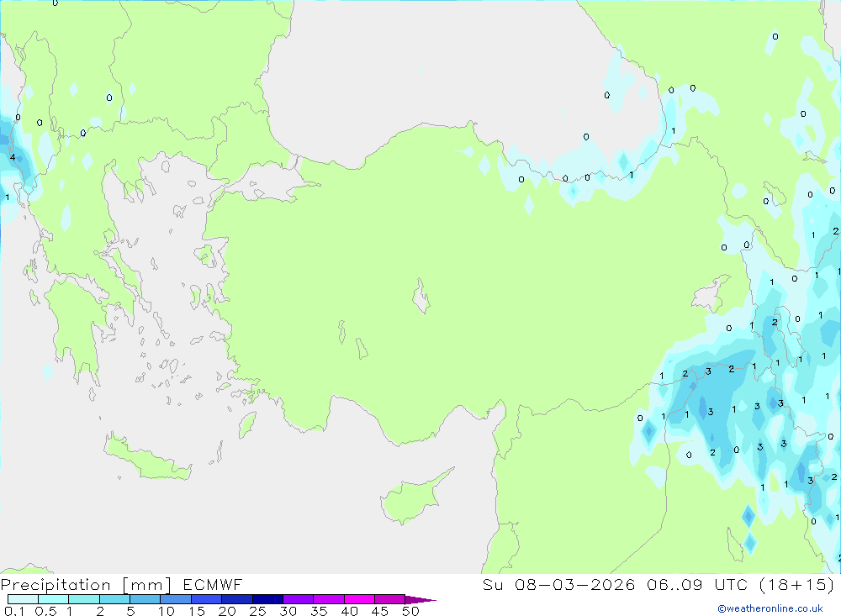Viewport: 841px width, 616px height.
Task: Pick the 35–40 mm purple-magenta legend swatch
Action: [x=329, y=599]
